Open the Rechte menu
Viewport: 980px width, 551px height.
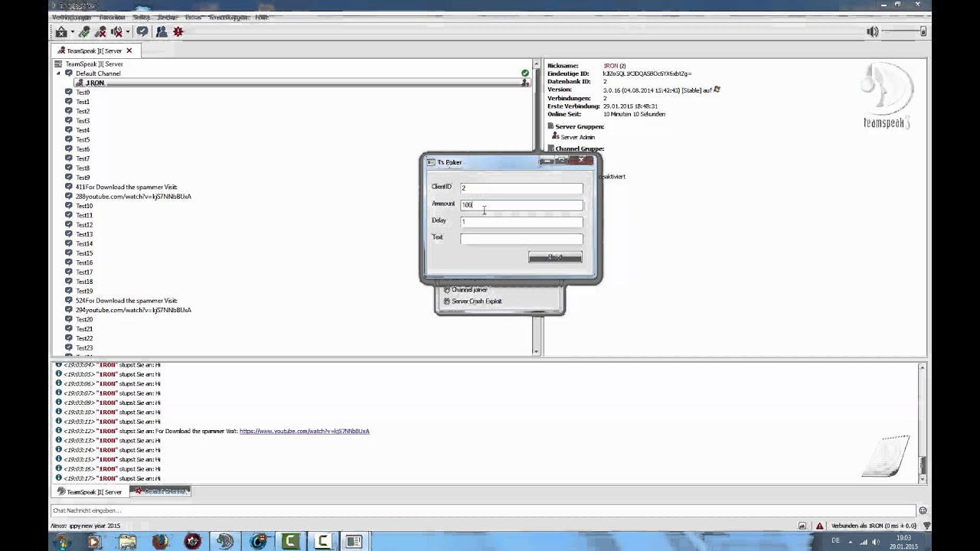(168, 17)
